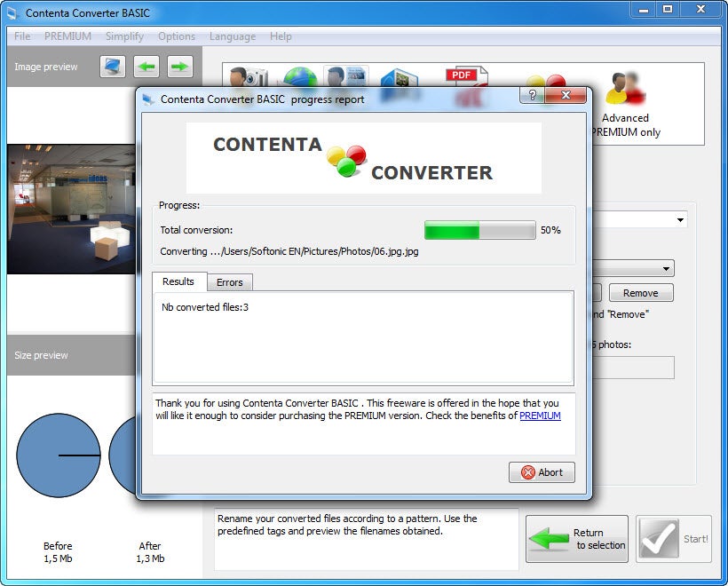Click 'Nb converted files:3' text
The image size is (728, 586).
205,307
